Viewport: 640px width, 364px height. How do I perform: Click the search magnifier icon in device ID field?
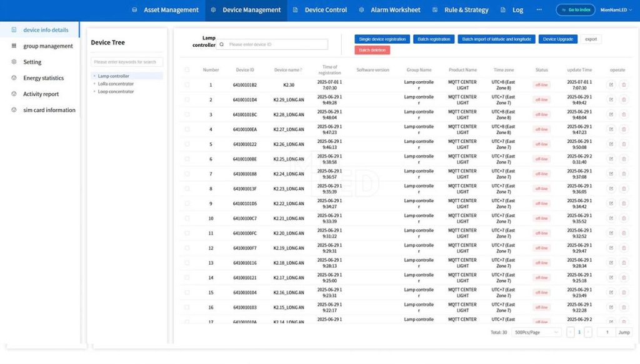pyautogui.click(x=222, y=44)
